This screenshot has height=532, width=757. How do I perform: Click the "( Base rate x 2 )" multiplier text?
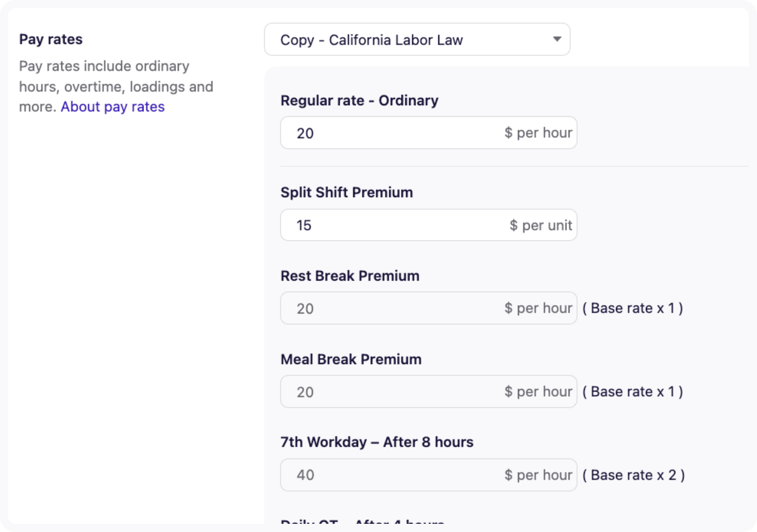[x=633, y=475]
